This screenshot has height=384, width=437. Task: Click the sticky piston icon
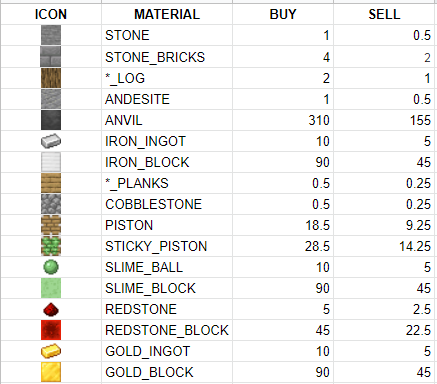(51, 246)
